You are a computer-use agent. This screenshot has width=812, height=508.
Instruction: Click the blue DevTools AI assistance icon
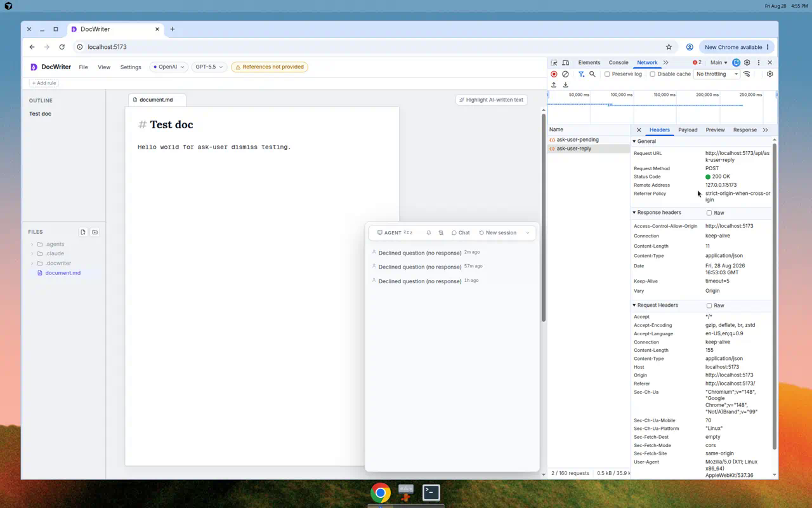coord(737,63)
